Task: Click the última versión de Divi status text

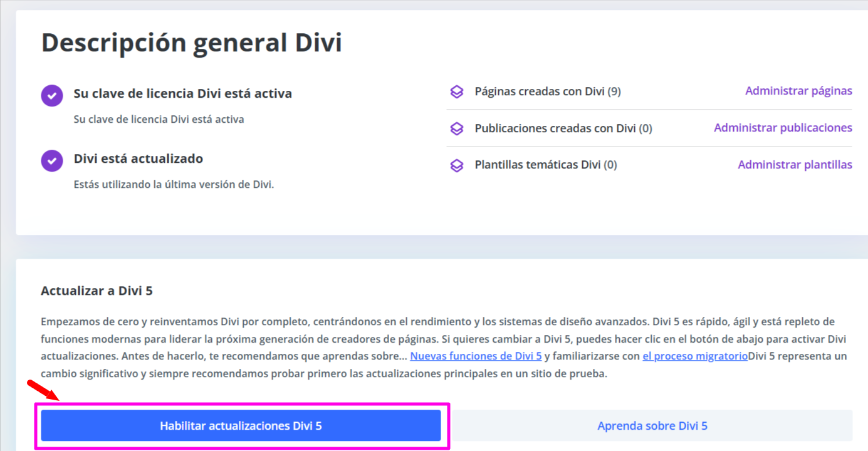Action: click(174, 185)
